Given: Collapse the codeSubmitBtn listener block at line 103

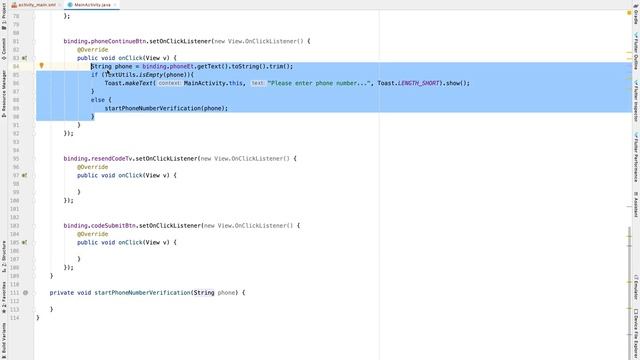Looking at the screenshot, I should [34, 226].
